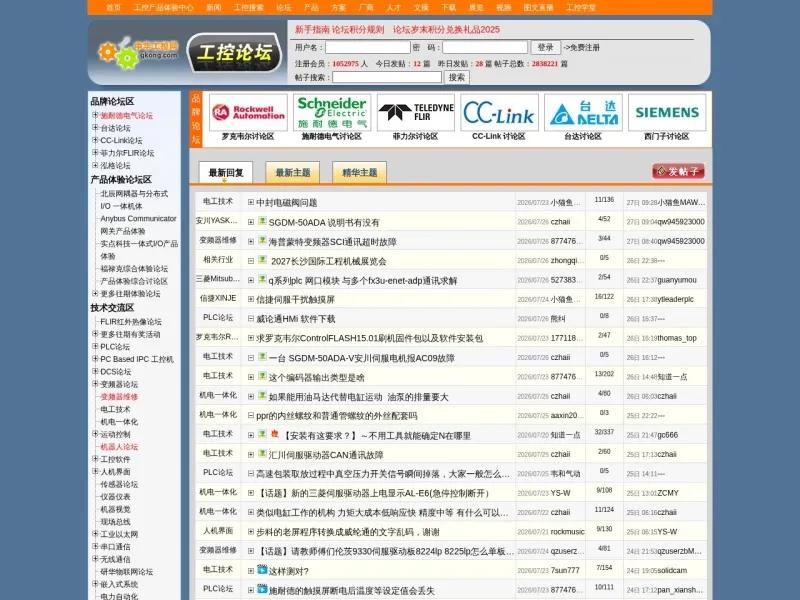
Task: Click image icon beside 海普蒙特变频器SCI通讯超时故障
Action: (262, 240)
